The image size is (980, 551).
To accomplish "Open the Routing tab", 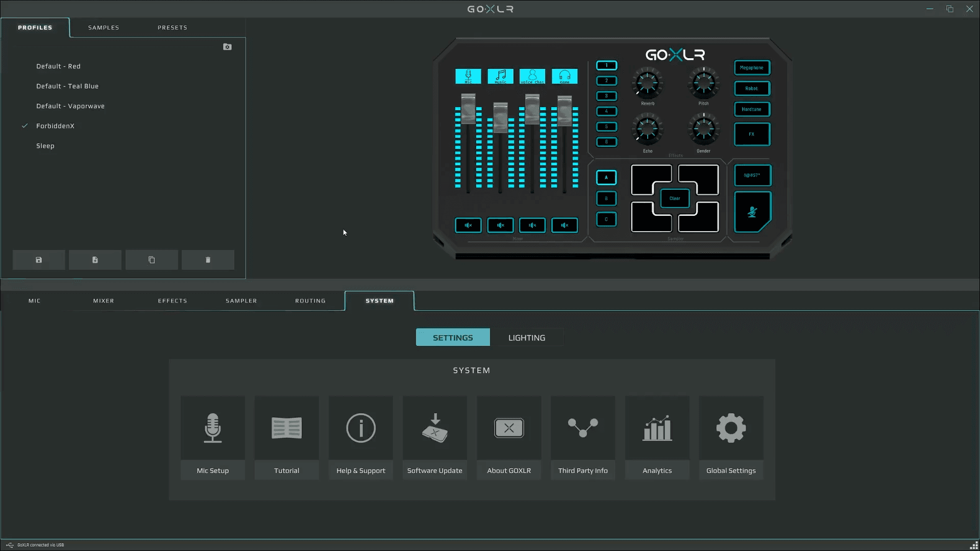I will (310, 301).
